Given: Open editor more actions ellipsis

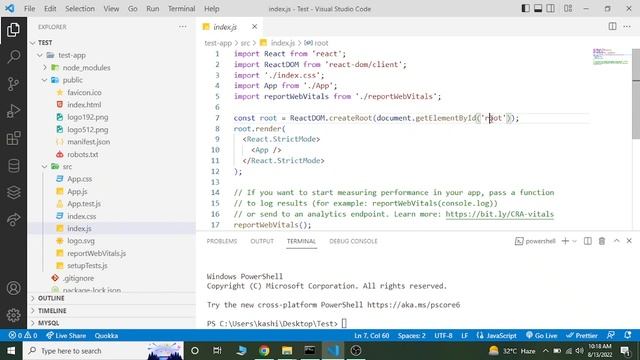Looking at the screenshot, I should (627, 27).
